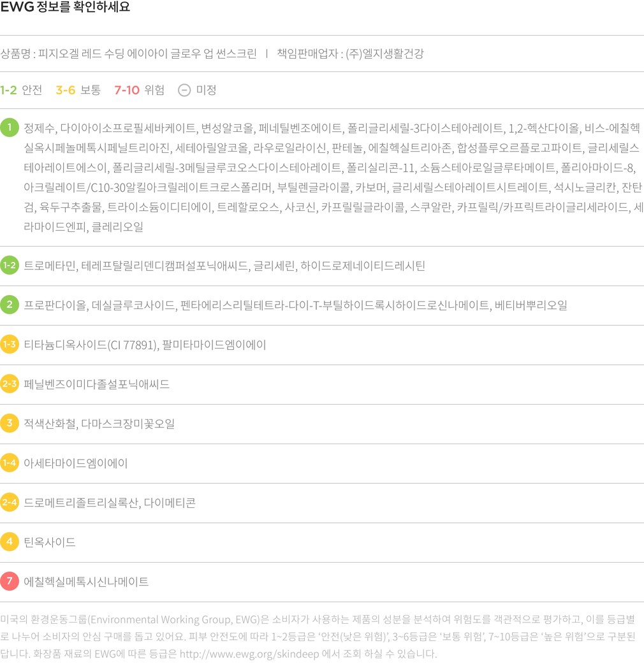Image resolution: width=644 pixels, height=664 pixels.
Task: Click the red grade 7 badge
Action: pos(10,581)
